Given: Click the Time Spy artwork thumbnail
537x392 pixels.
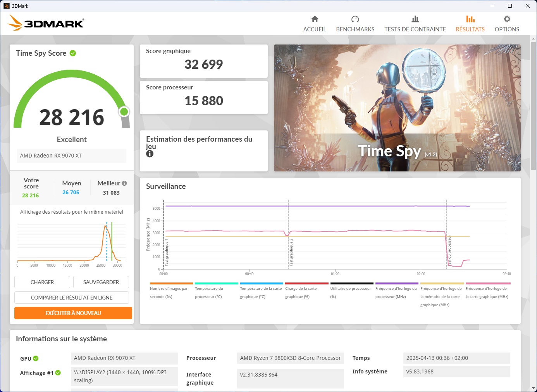Looking at the screenshot, I should pyautogui.click(x=397, y=108).
